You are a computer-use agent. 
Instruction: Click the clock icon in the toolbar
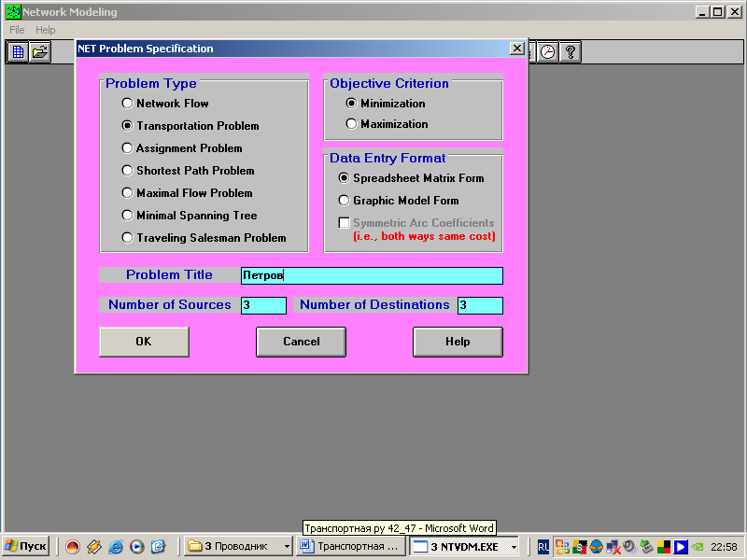pos(548,52)
